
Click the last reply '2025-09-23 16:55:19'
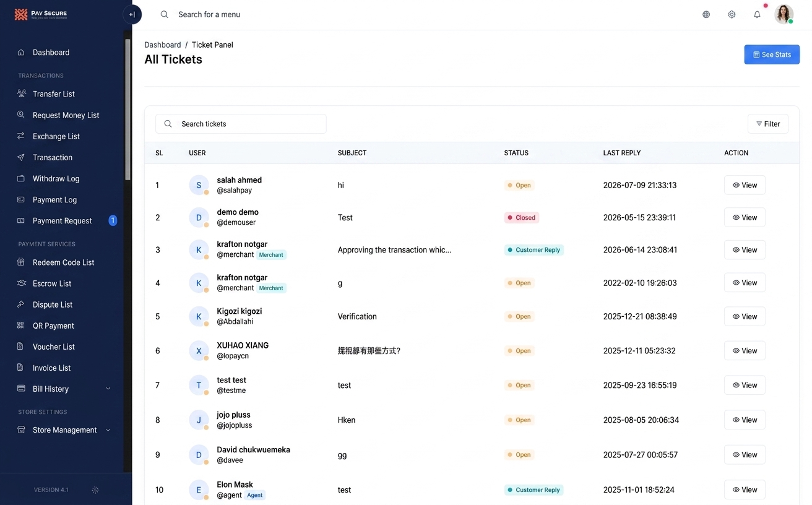pos(640,385)
